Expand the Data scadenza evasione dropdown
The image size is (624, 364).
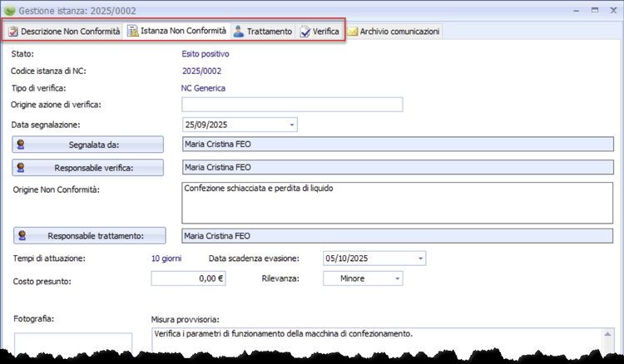coord(419,258)
